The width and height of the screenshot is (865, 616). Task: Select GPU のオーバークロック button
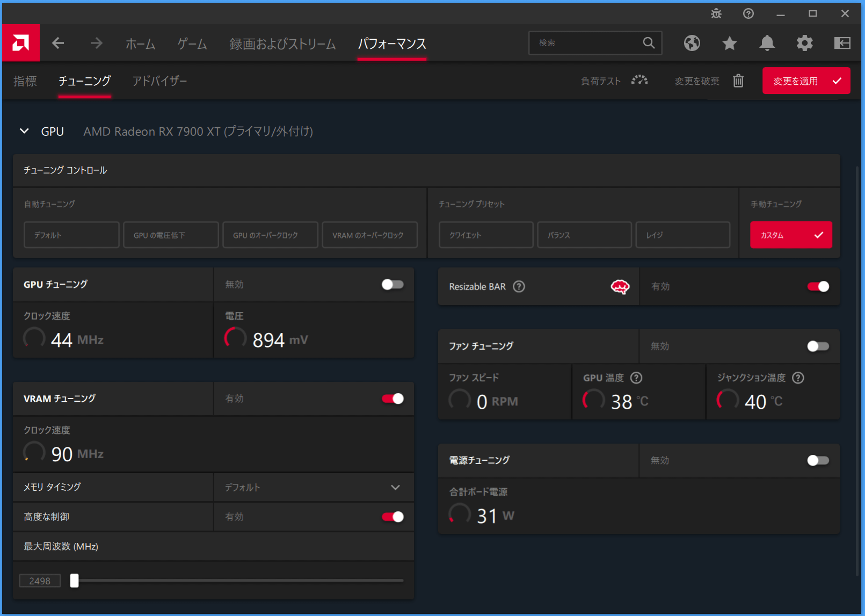click(270, 235)
